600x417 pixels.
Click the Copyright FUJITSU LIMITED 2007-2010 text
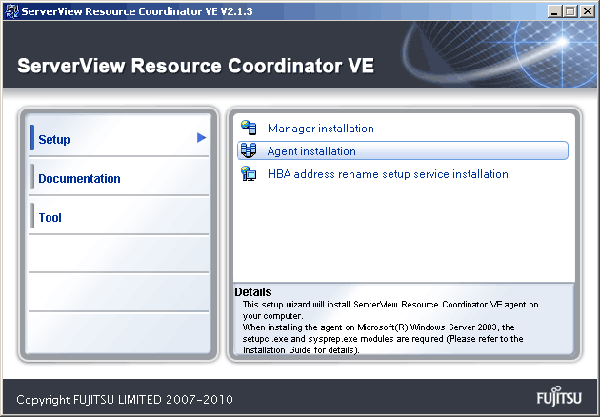124,400
